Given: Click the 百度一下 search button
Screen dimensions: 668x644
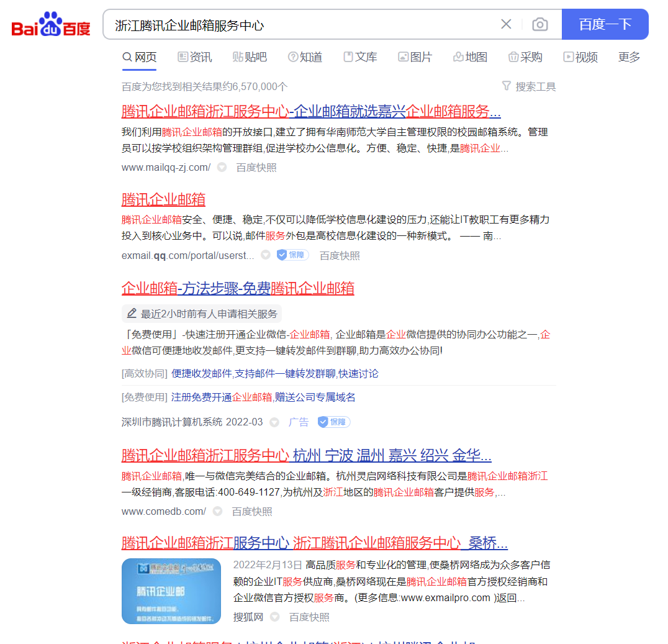Looking at the screenshot, I should (x=605, y=24).
